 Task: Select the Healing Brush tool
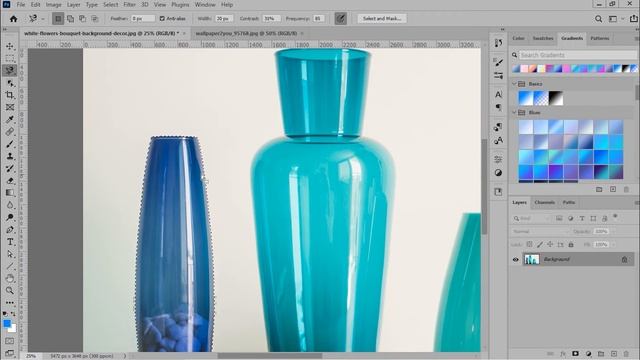point(10,132)
